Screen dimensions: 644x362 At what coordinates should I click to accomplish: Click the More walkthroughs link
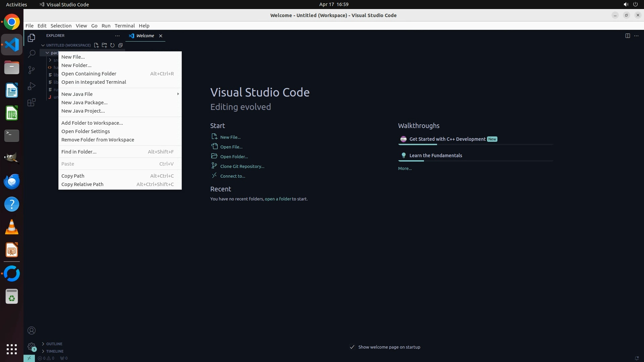[405, 169]
